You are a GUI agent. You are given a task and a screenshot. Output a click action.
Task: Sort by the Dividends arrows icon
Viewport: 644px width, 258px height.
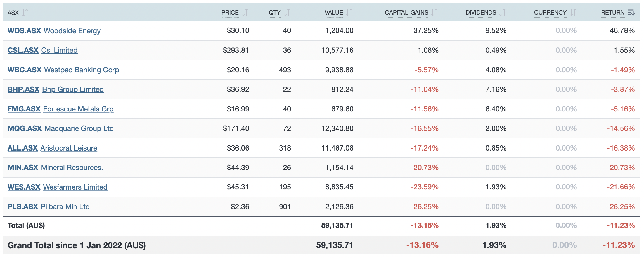tap(503, 13)
